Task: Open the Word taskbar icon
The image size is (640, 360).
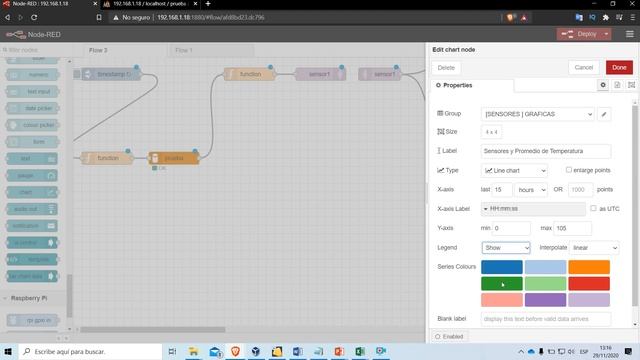Action: pyautogui.click(x=298, y=351)
